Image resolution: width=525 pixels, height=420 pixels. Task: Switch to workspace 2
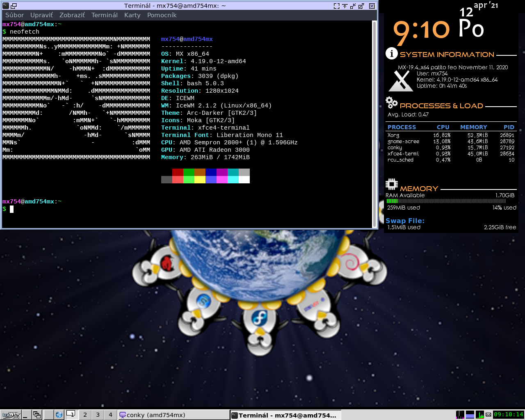click(85, 415)
